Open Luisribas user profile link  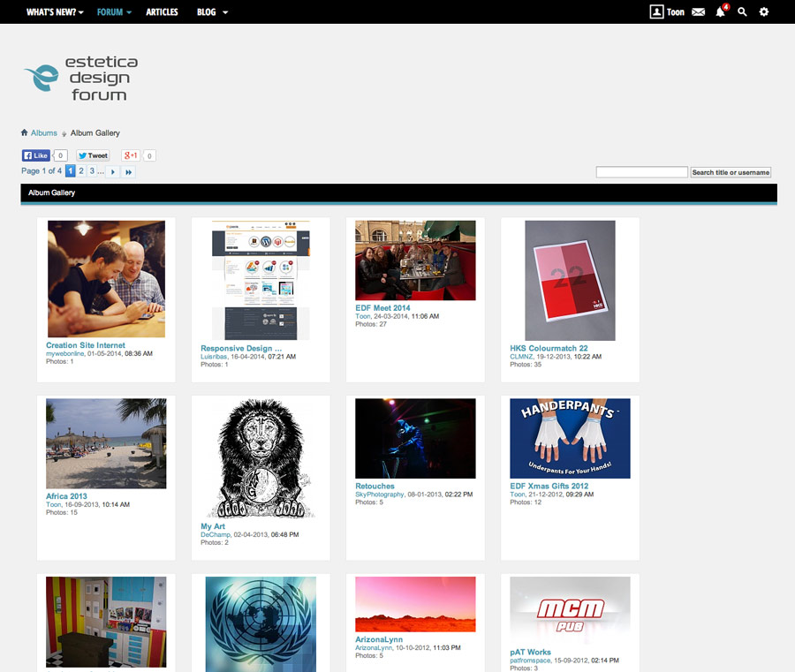tap(214, 357)
